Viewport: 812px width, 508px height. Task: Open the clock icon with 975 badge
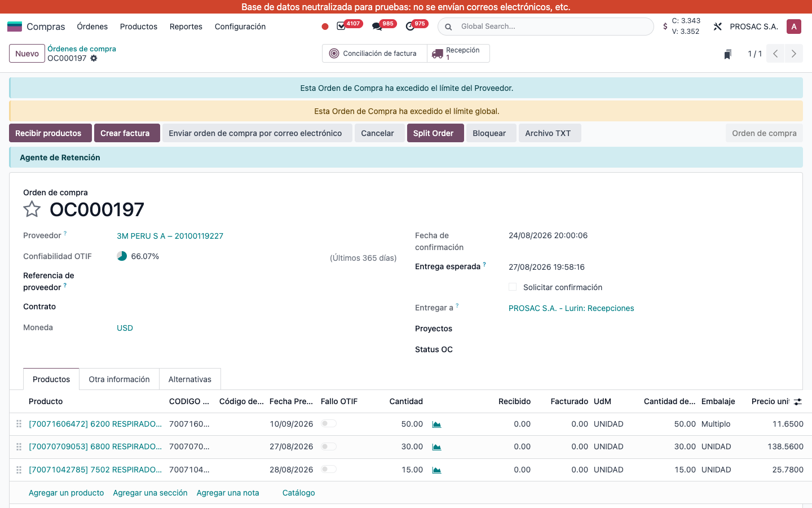pos(410,27)
